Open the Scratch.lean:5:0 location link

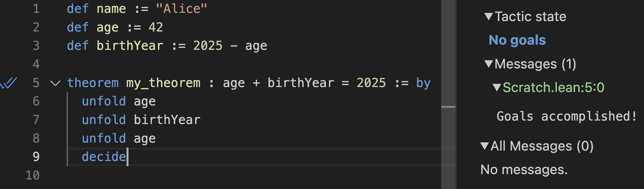553,88
